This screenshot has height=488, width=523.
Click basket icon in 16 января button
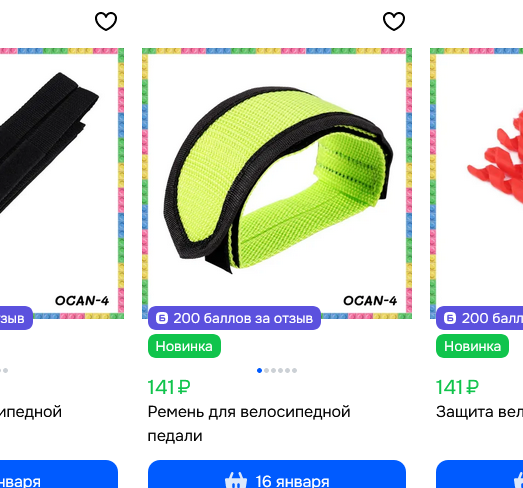(x=236, y=480)
